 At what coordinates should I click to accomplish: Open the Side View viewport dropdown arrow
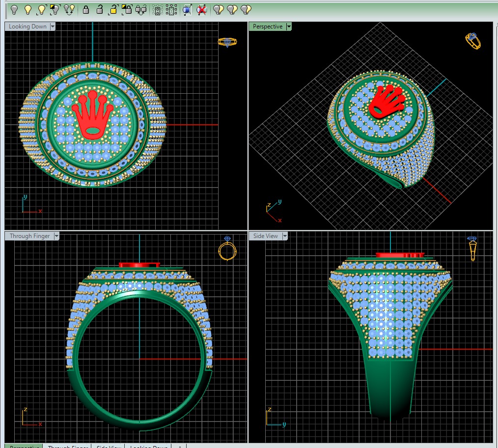tap(285, 236)
